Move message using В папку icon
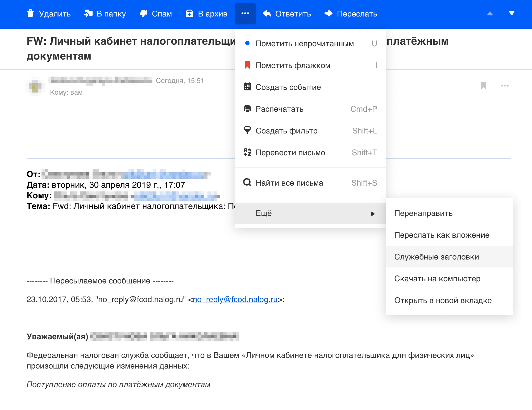This screenshot has width=532, height=410. pyautogui.click(x=88, y=13)
